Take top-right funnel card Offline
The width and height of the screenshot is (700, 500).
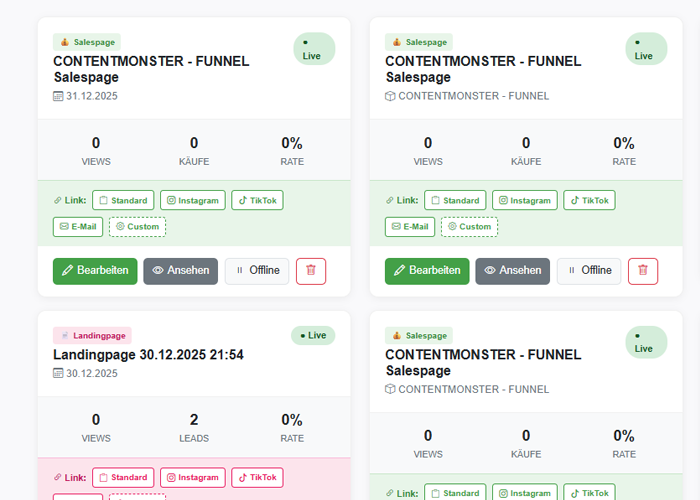(589, 271)
